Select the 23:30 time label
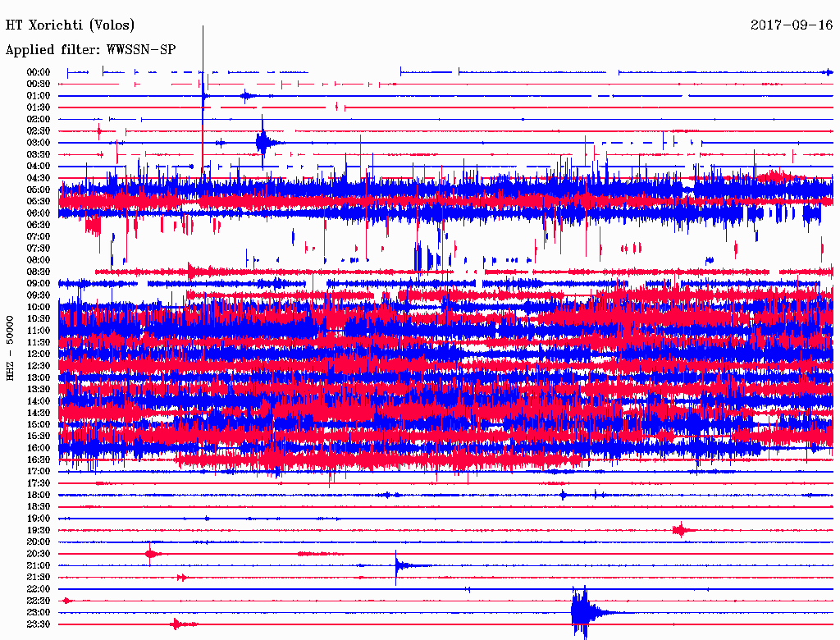The height and width of the screenshot is (640, 840). click(39, 624)
